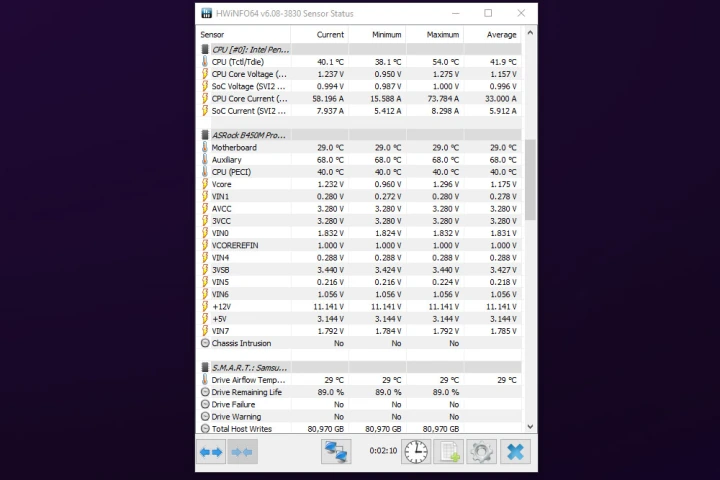Select the CPU (PECI) row label
This screenshot has width=720, height=480.
tap(231, 172)
